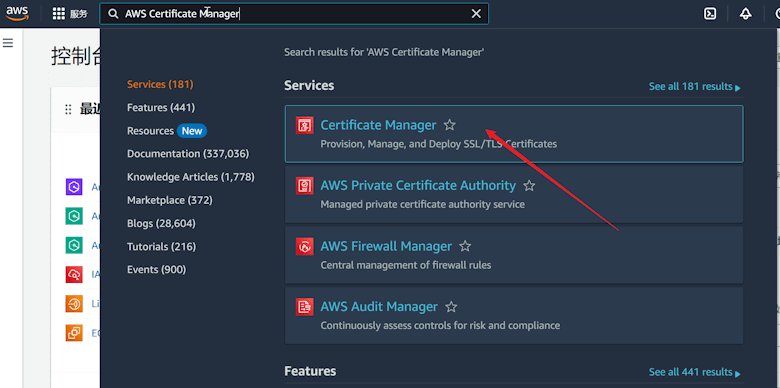See all 441 Features results
Image resolution: width=780 pixels, height=388 pixels.
tap(694, 372)
